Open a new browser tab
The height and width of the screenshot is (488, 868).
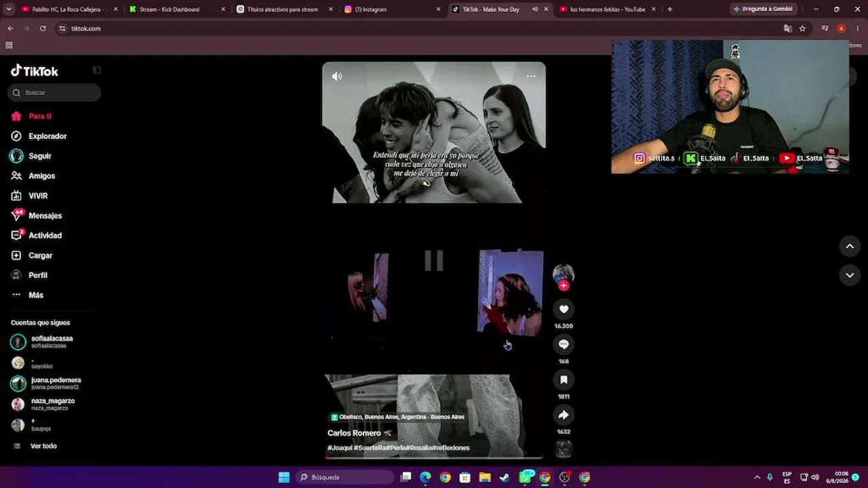[x=669, y=9]
